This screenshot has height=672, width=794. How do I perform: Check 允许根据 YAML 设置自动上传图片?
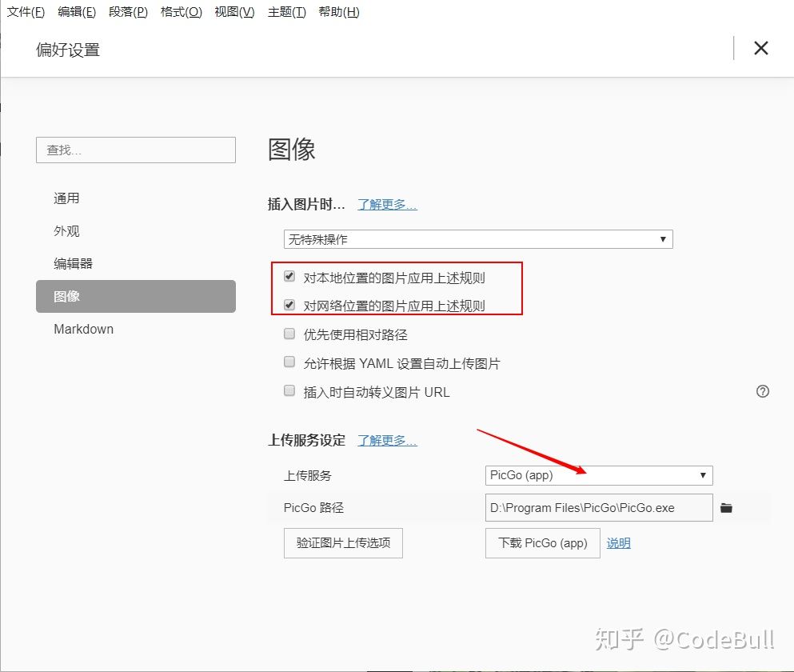pyautogui.click(x=289, y=362)
